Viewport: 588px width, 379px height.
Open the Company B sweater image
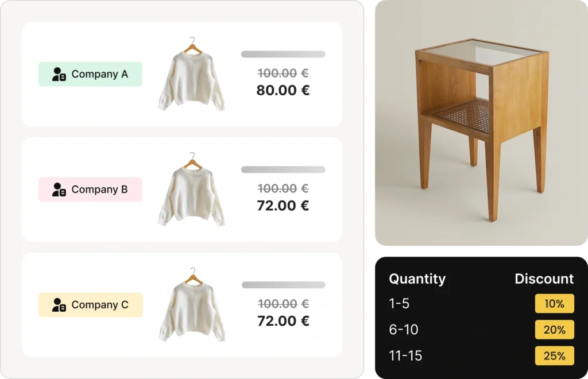tap(191, 191)
